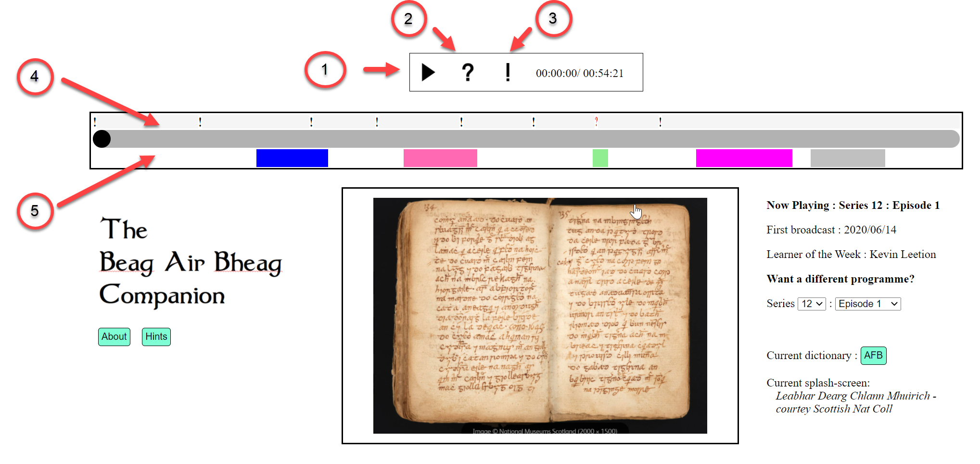Jump to the second exclamation timeline marker
980x464 pixels.
200,122
